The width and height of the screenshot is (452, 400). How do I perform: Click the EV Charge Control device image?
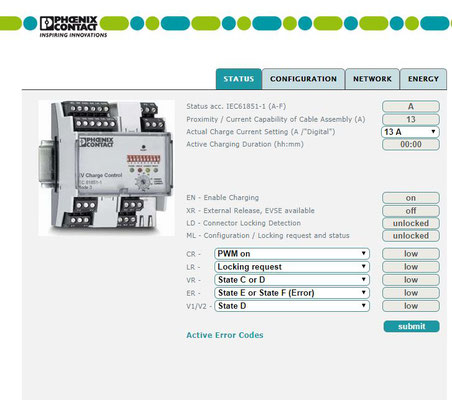[106, 168]
